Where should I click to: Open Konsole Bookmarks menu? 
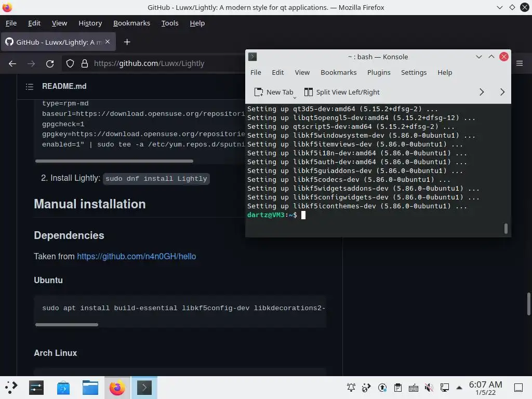point(339,72)
